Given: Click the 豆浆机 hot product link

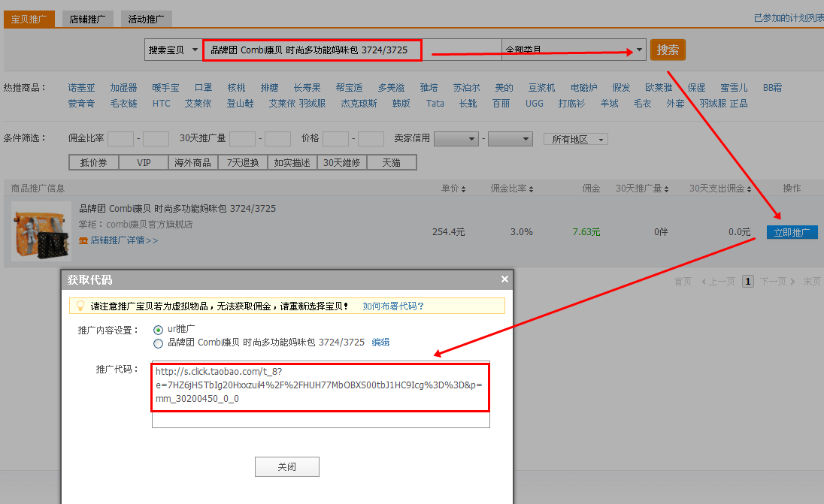Looking at the screenshot, I should [542, 88].
